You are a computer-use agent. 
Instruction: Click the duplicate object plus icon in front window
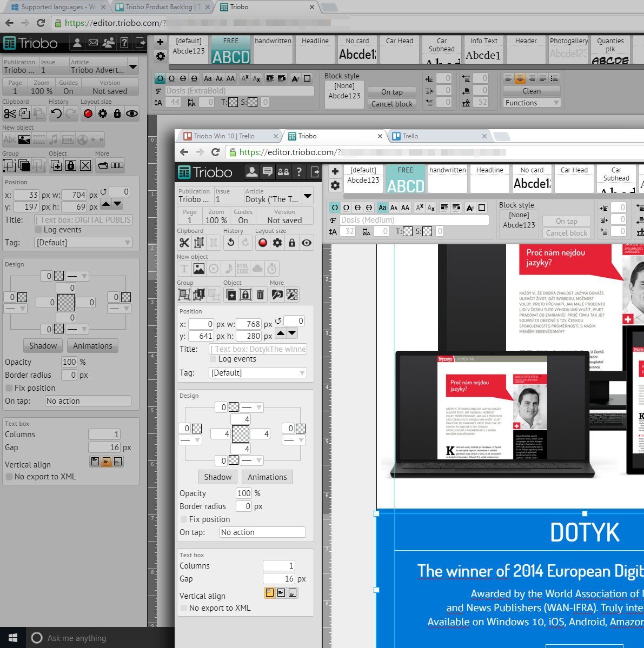(x=231, y=295)
